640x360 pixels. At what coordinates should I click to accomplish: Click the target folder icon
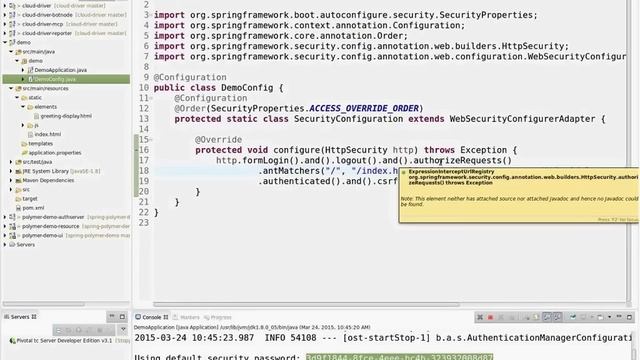tap(18, 199)
